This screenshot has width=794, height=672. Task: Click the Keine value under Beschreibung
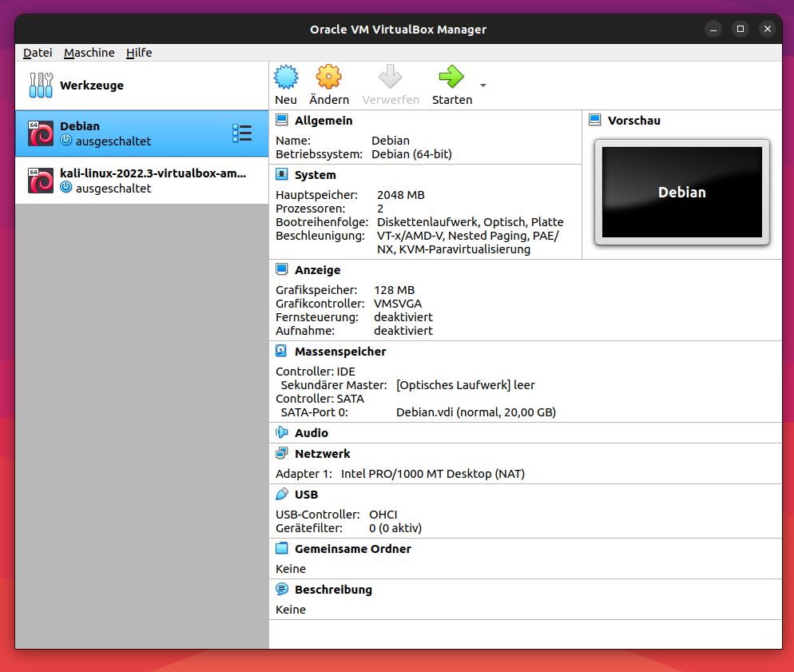[x=290, y=610]
